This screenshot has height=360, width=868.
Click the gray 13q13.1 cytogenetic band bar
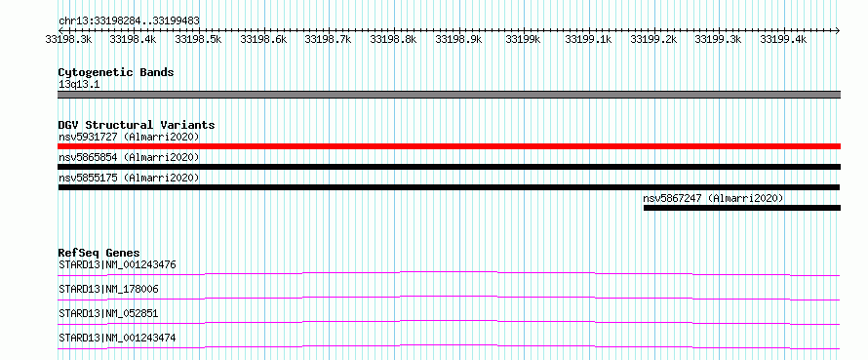click(x=449, y=95)
